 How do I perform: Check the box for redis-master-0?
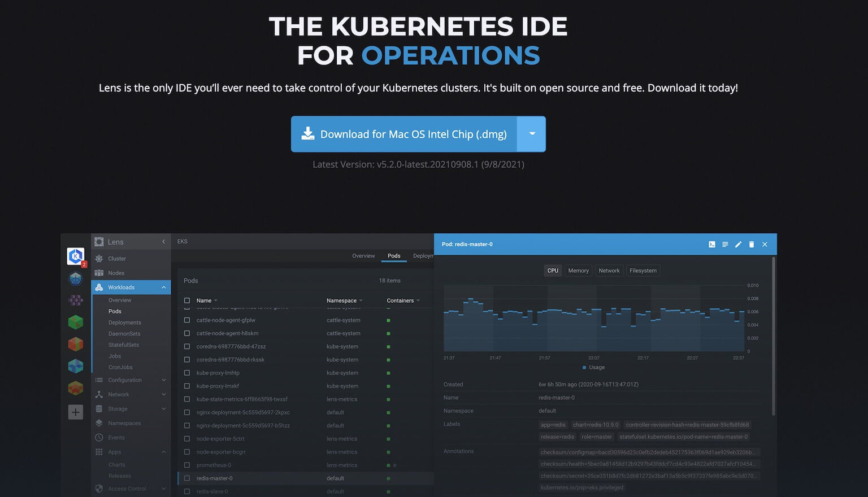tap(187, 478)
